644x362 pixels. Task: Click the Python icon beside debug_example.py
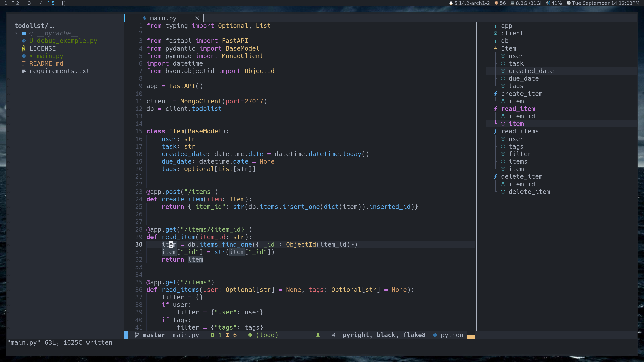pos(24,41)
